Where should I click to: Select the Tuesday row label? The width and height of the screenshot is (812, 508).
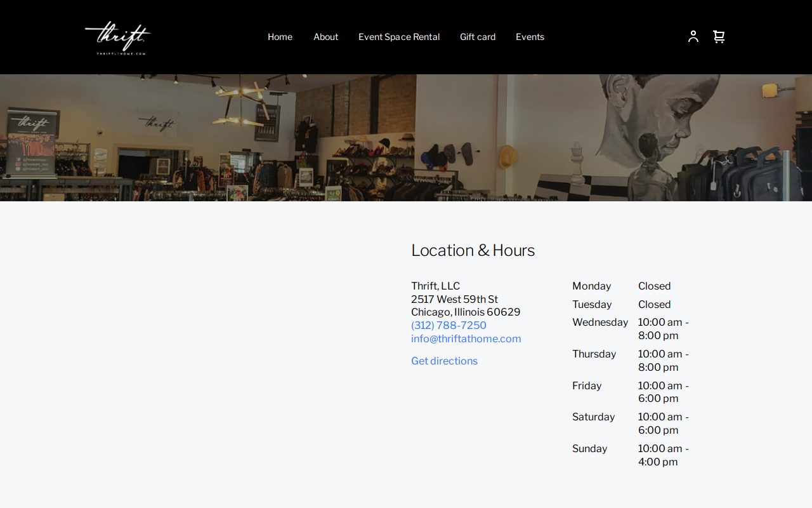tap(592, 305)
